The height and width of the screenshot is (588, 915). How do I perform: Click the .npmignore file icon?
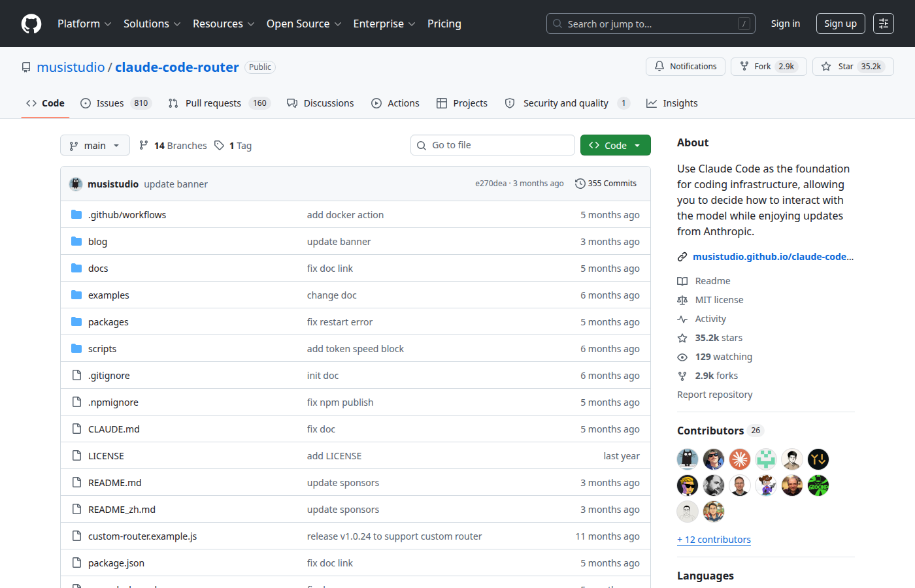[76, 402]
